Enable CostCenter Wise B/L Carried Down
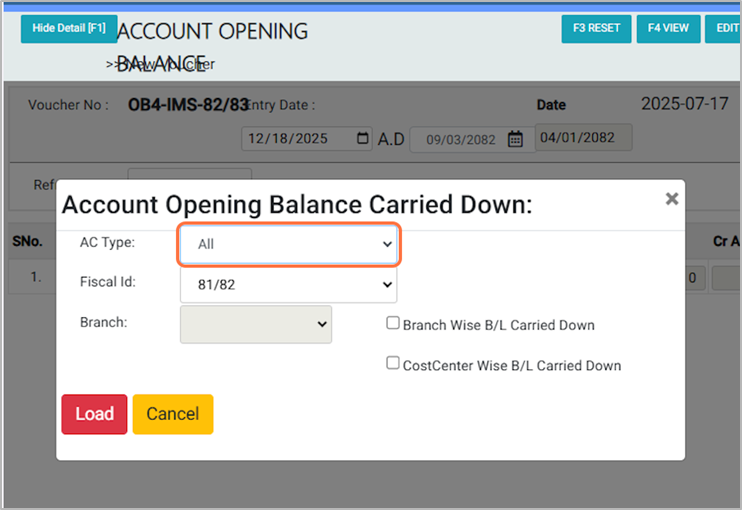This screenshot has width=742, height=510. click(x=393, y=364)
